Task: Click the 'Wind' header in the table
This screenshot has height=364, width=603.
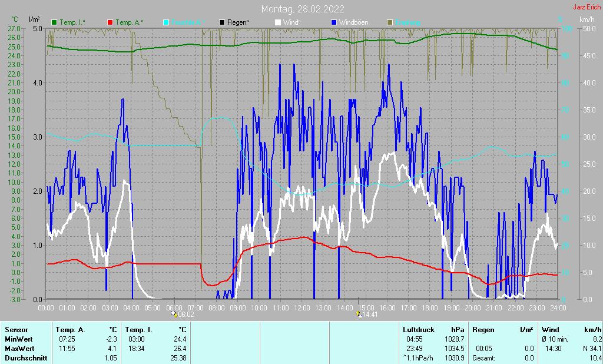Action: (x=551, y=330)
